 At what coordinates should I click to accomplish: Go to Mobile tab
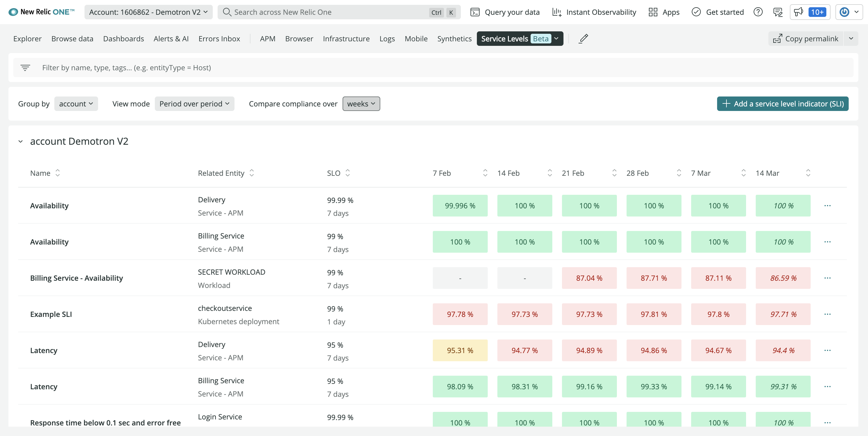[x=416, y=39]
